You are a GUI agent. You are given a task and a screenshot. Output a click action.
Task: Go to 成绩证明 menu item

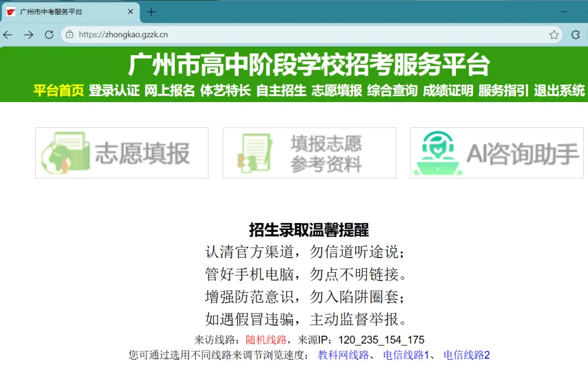tap(448, 90)
